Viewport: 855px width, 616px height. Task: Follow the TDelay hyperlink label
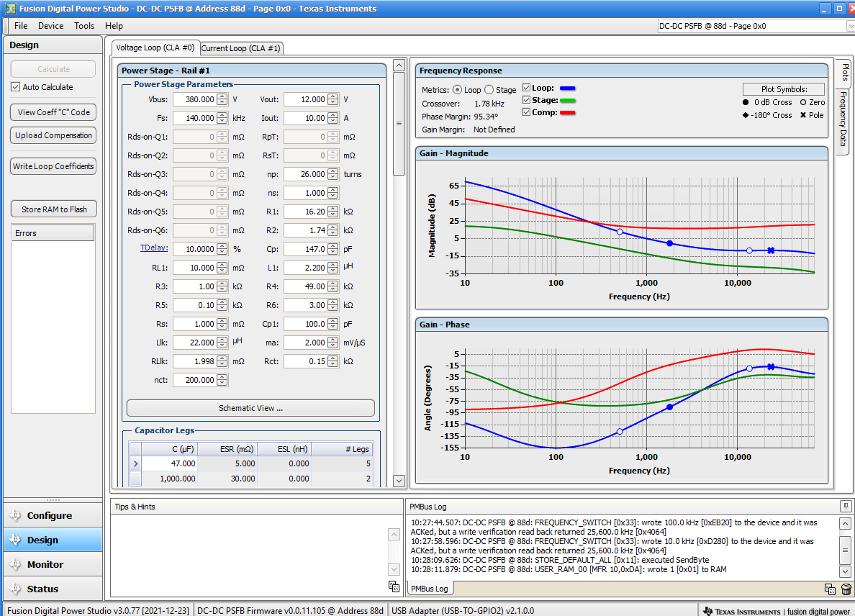[x=154, y=248]
